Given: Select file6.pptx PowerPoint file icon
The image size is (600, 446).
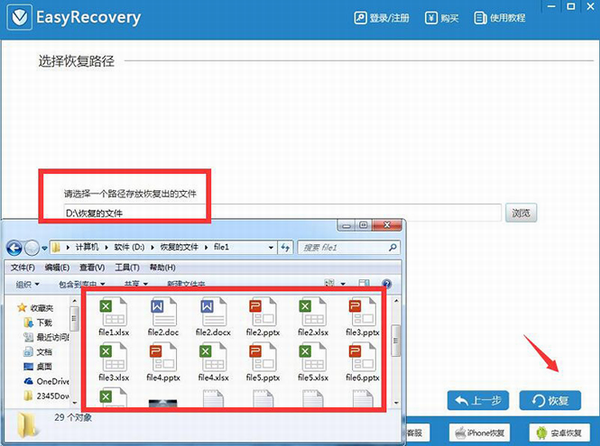Looking at the screenshot, I should pos(362,362).
